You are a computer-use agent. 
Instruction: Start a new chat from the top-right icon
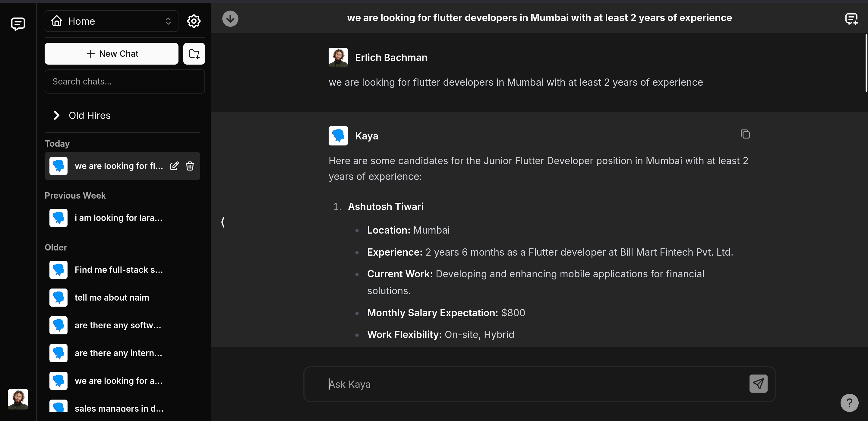coord(851,19)
